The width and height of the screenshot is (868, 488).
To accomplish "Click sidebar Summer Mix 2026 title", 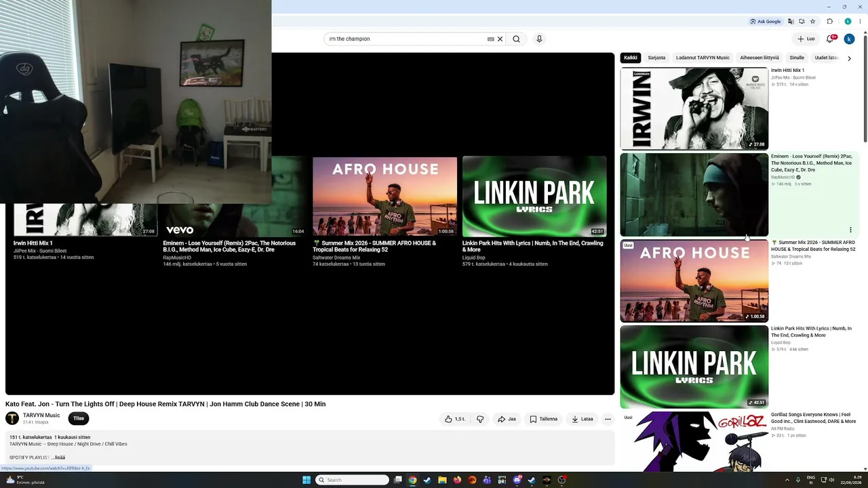I will (813, 245).
